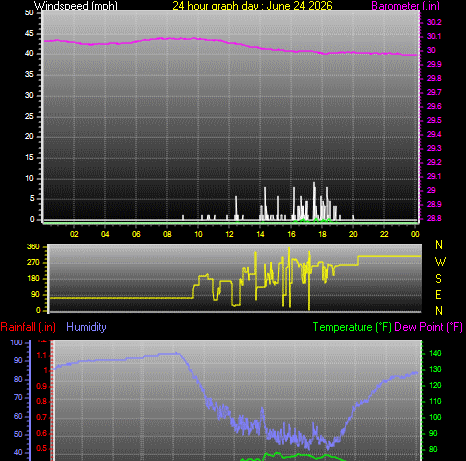The image size is (466, 461).
Task: Click the "24 hour graph day : June 24 2026" heading
Action: tap(252, 6)
